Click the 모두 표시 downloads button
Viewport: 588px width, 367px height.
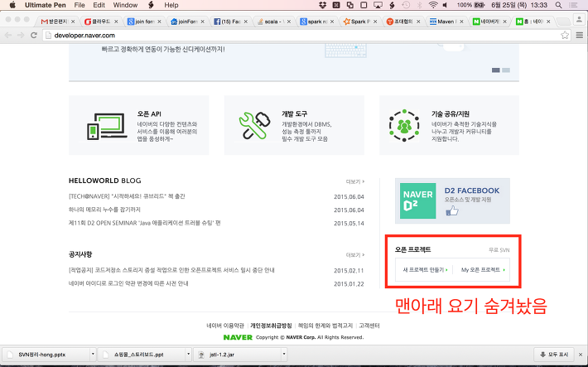[554, 355]
